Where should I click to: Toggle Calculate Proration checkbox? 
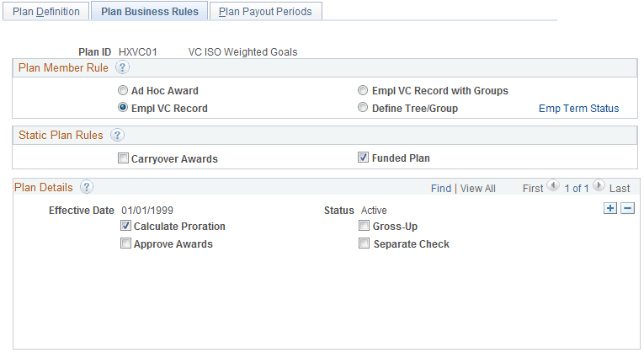125,227
